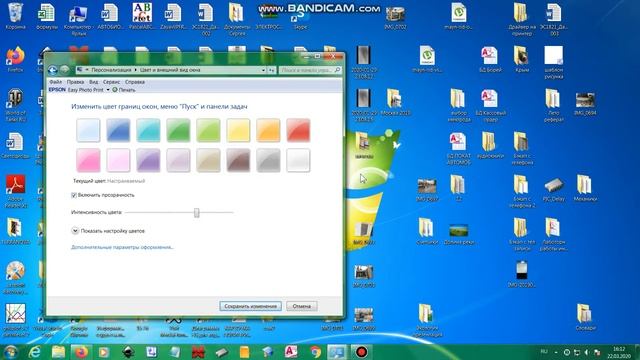Select the gray color swatch
This screenshot has height=360, width=640.
(x=268, y=160)
